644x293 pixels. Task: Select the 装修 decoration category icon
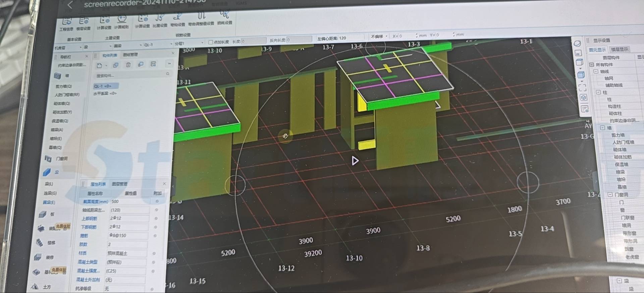pos(38,257)
